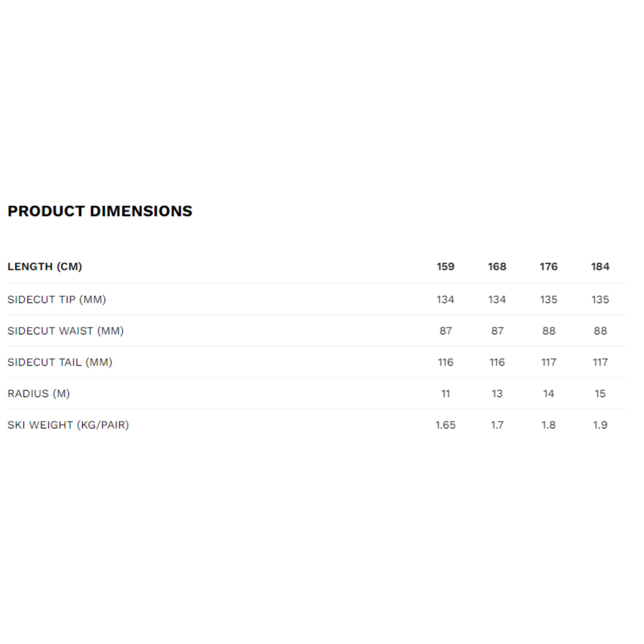Click sidecut waist value for 176 length
The image size is (644, 644).
point(549,331)
